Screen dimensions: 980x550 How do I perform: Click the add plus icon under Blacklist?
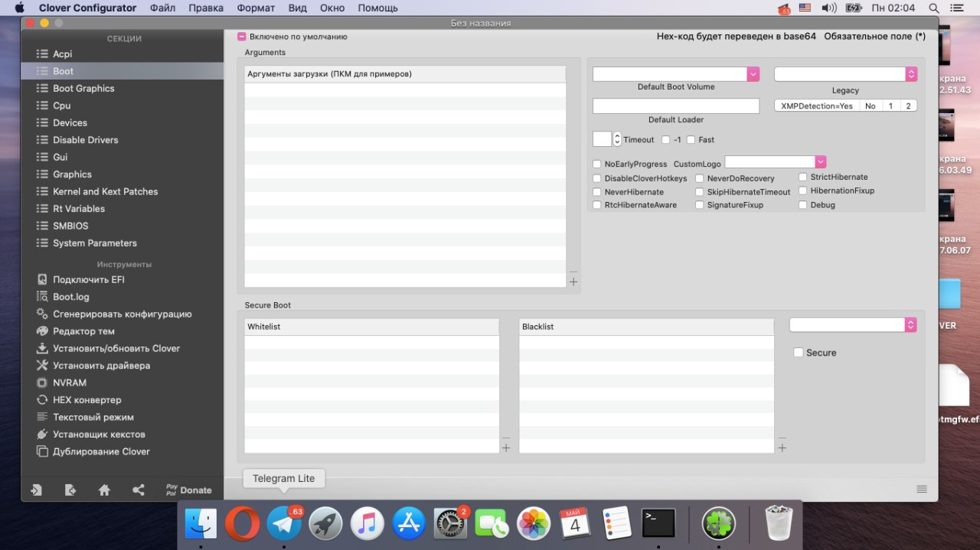tap(782, 448)
